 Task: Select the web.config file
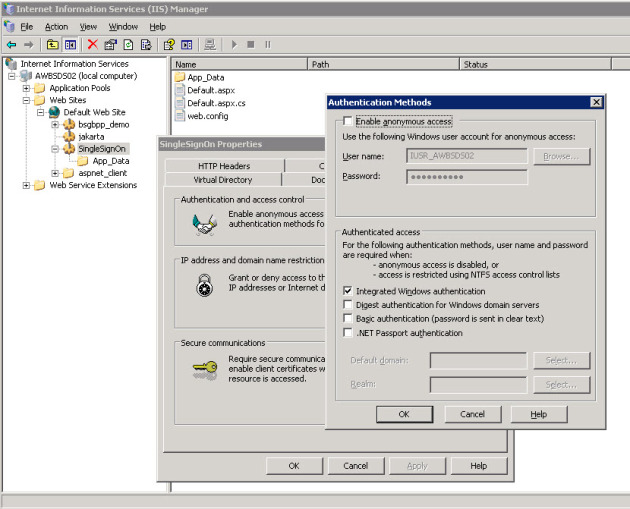coord(202,116)
